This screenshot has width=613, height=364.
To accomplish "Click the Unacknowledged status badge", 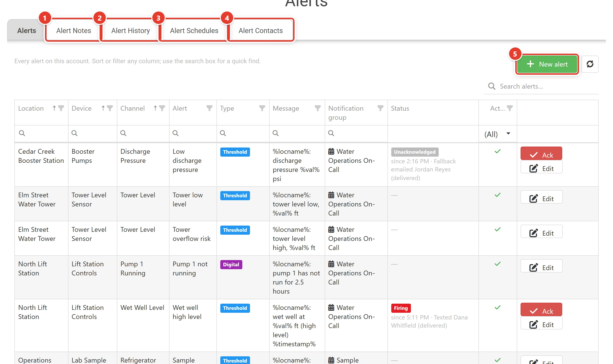I will [x=414, y=152].
